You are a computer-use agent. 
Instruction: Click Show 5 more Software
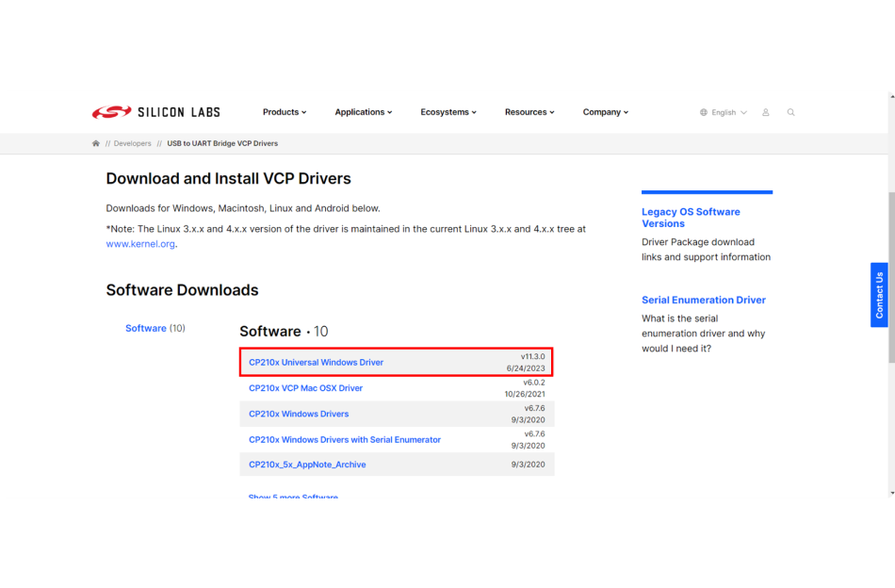(293, 496)
